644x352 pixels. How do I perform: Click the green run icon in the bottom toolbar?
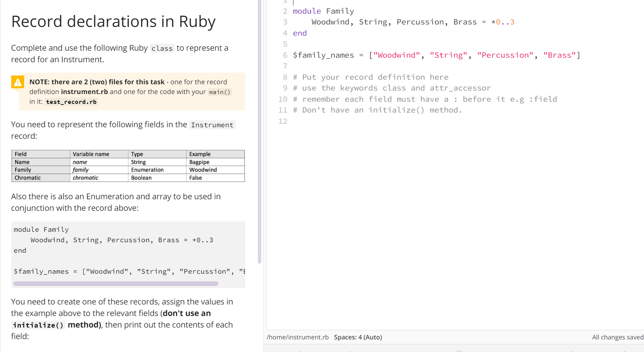[x=572, y=351]
